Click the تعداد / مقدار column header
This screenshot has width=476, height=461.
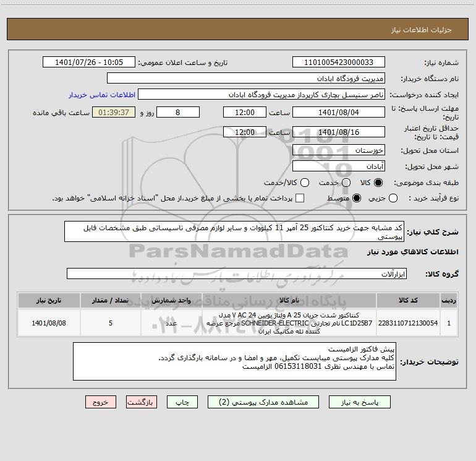pyautogui.click(x=111, y=300)
